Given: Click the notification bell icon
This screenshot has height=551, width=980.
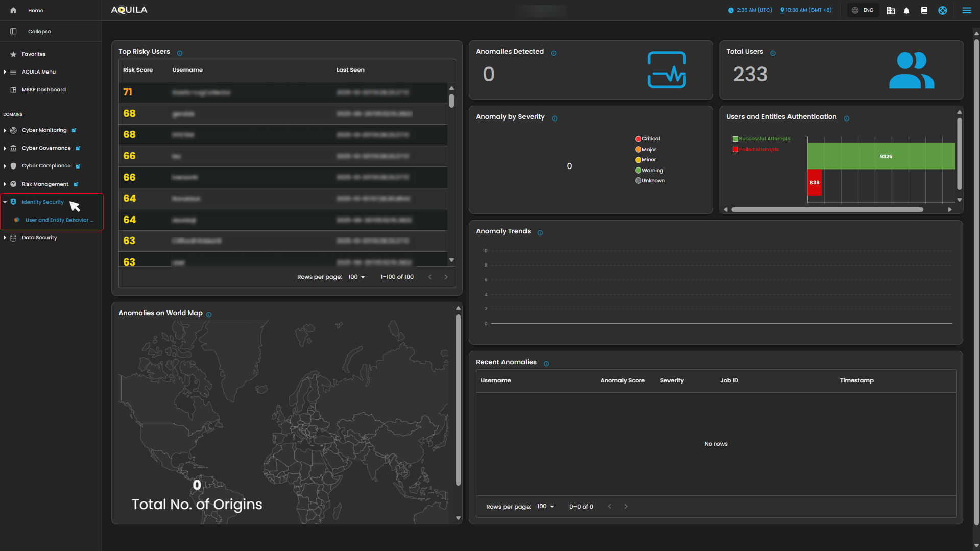Looking at the screenshot, I should pyautogui.click(x=906, y=11).
